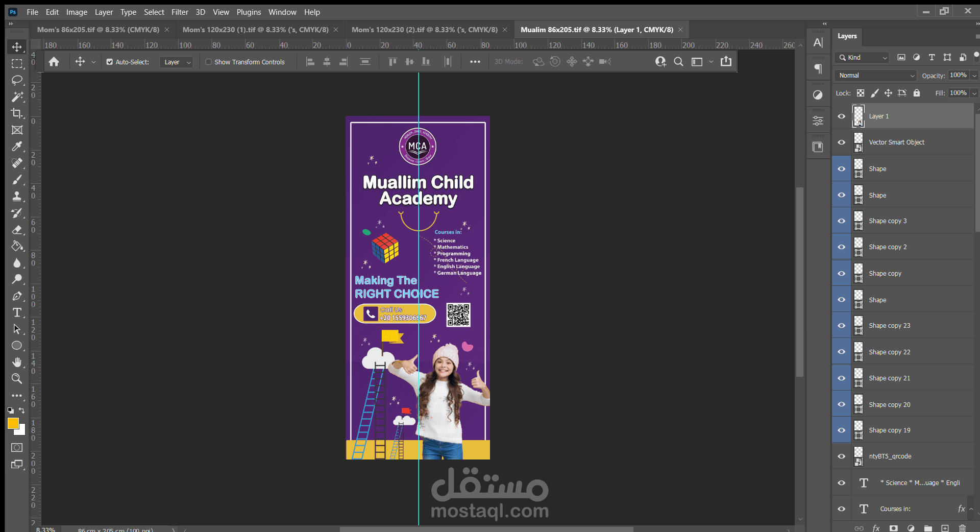Click the Search icon in options bar
The image size is (980, 532).
click(x=678, y=62)
